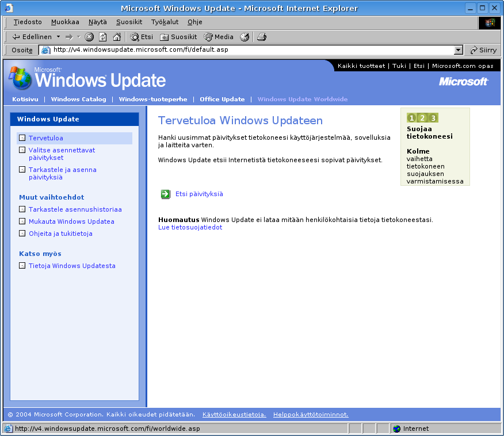Open the Media toolbar button
Image resolution: width=504 pixels, height=436 pixels.
pos(219,37)
